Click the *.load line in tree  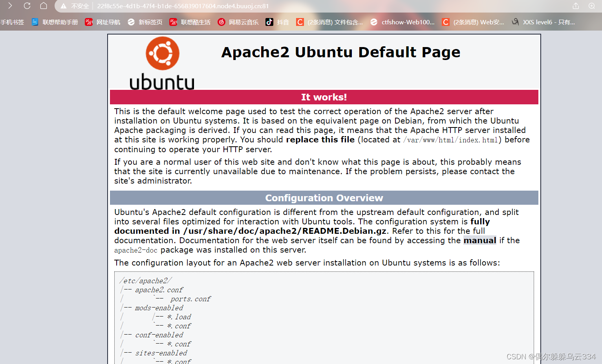point(179,317)
